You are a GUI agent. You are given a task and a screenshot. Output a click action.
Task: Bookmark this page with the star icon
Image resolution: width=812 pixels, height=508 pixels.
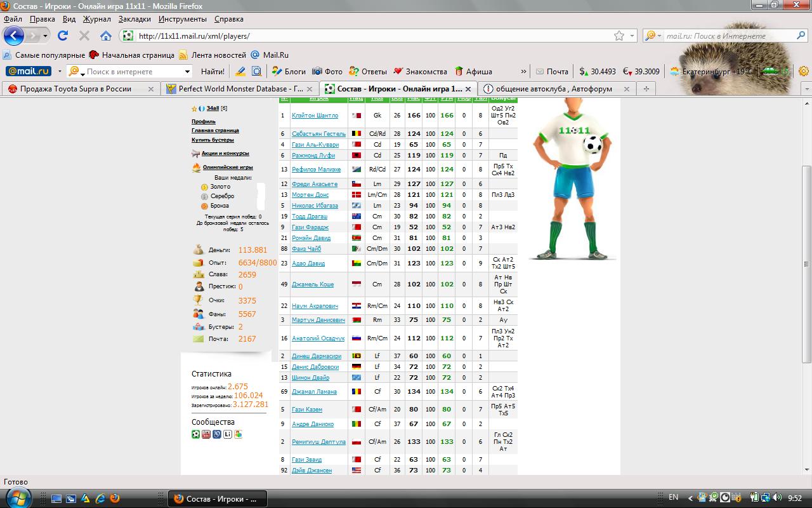click(619, 36)
